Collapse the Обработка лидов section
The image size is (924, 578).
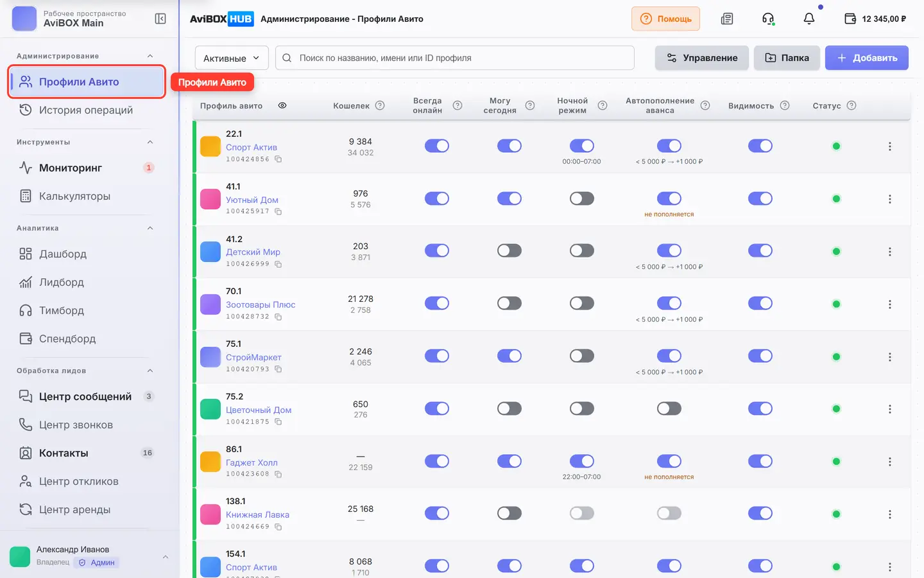[150, 371]
